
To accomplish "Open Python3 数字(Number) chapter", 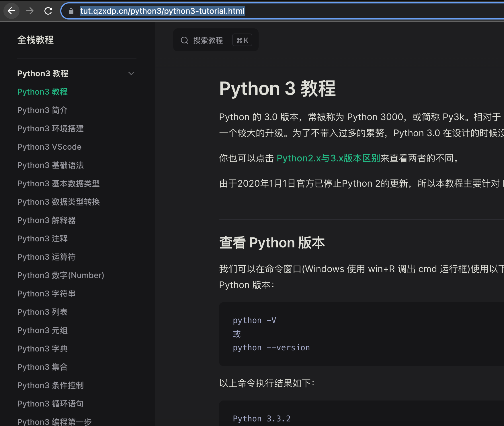I will coord(60,275).
